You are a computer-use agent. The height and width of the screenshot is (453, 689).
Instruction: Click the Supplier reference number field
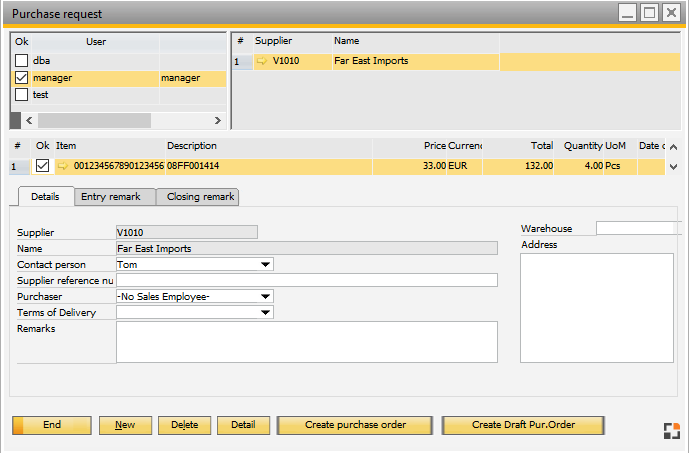coord(306,281)
